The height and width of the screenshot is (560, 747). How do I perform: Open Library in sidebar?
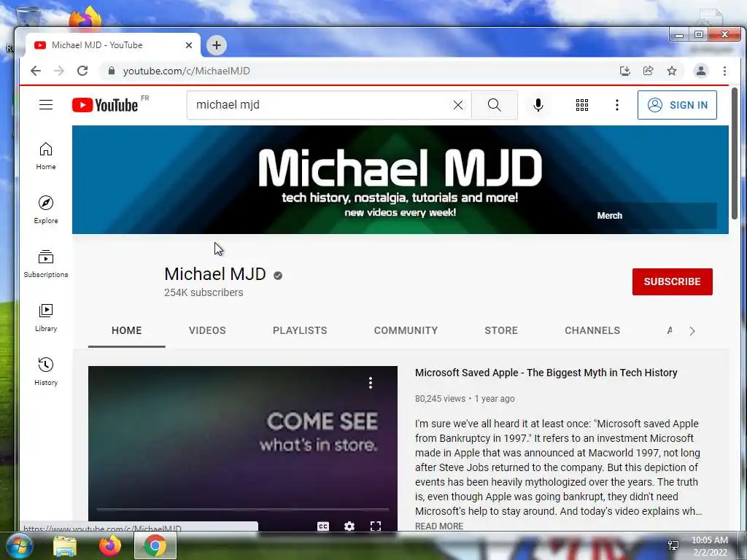tap(46, 318)
